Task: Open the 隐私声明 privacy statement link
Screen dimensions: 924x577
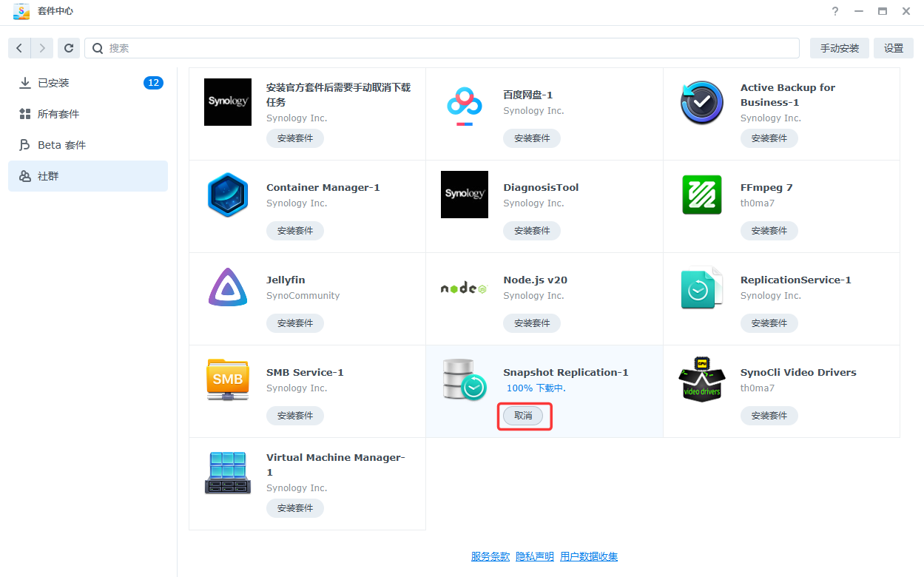Action: (535, 556)
